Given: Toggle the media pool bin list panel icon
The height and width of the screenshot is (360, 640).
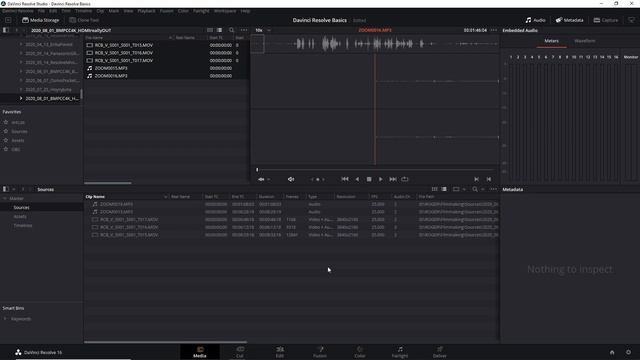Looking at the screenshot, I should [6, 189].
